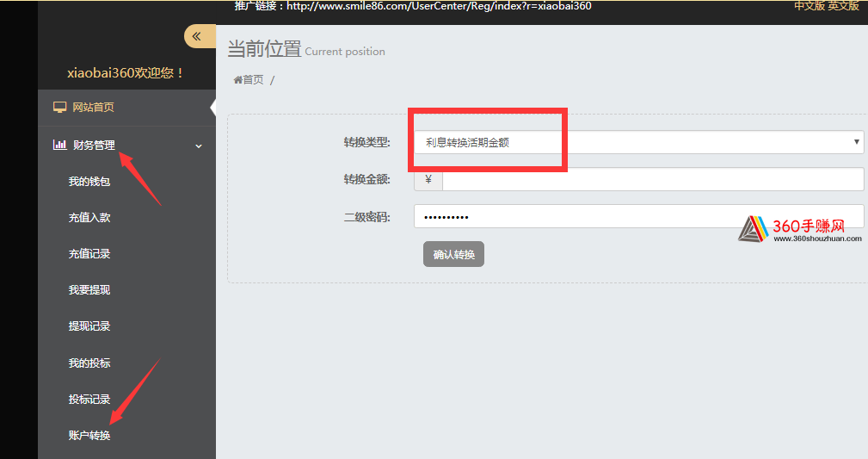Open 账户转换 page
868x459 pixels.
pyautogui.click(x=89, y=435)
